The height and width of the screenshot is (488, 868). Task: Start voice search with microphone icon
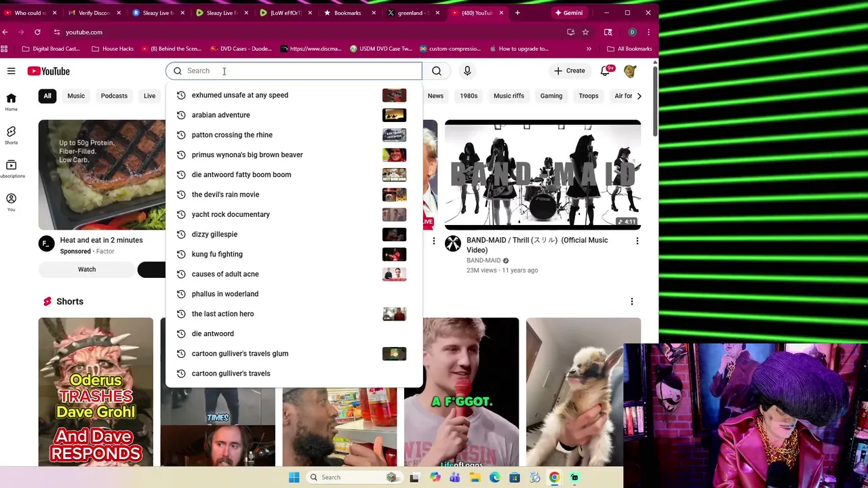pos(467,70)
